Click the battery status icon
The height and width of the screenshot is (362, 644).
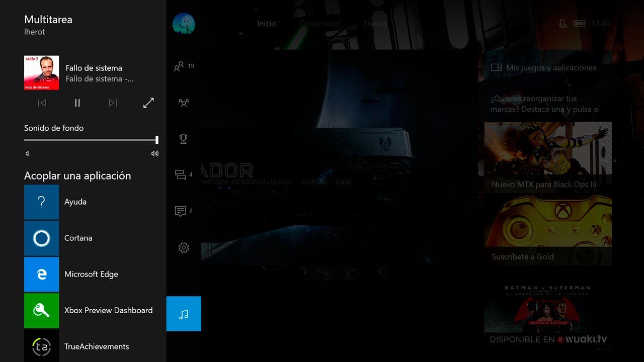[x=579, y=24]
